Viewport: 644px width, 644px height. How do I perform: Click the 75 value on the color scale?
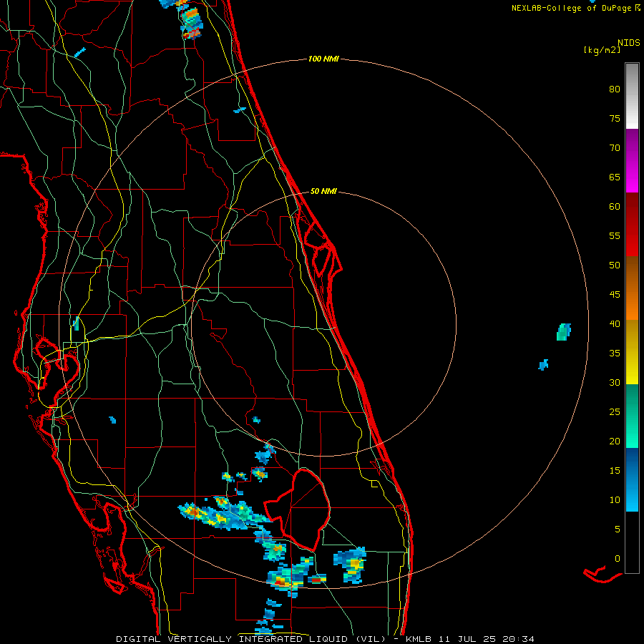point(615,119)
